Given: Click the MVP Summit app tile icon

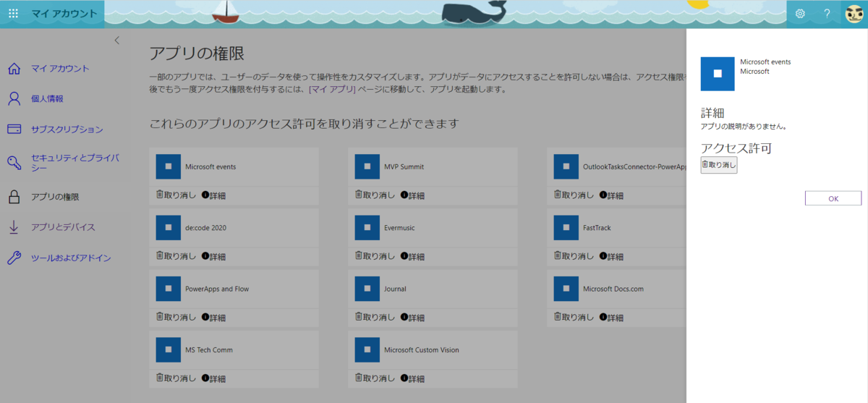Looking at the screenshot, I should pyautogui.click(x=367, y=167).
